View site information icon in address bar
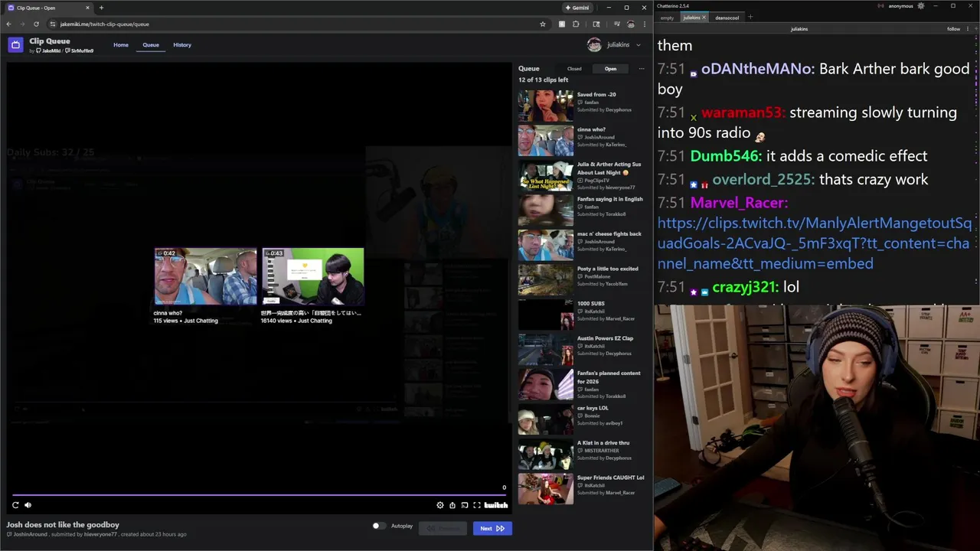 pos(53,24)
